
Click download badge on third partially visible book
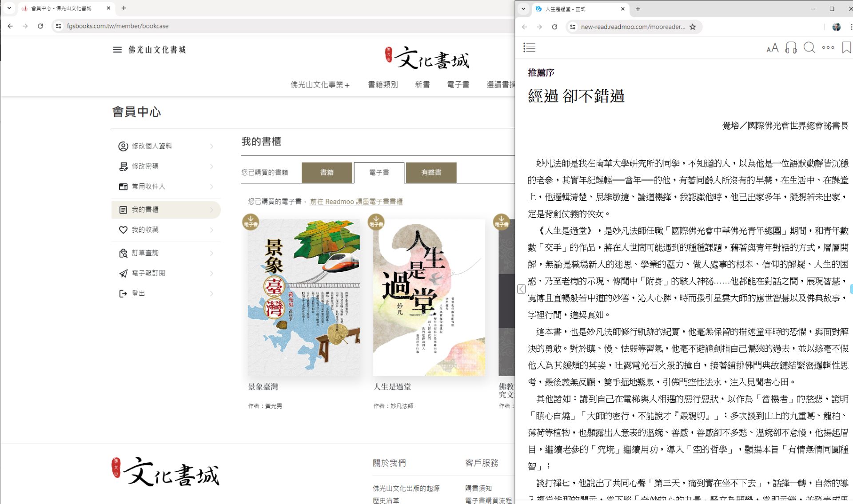[501, 222]
